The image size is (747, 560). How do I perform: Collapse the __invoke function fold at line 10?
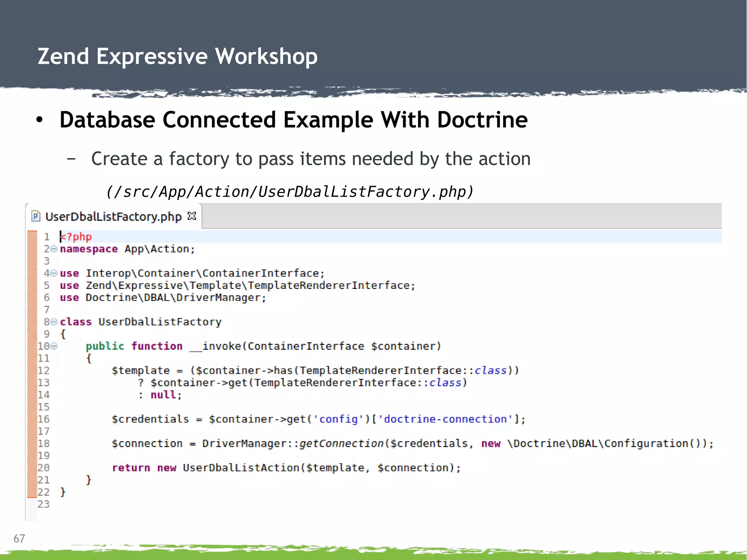(x=54, y=346)
